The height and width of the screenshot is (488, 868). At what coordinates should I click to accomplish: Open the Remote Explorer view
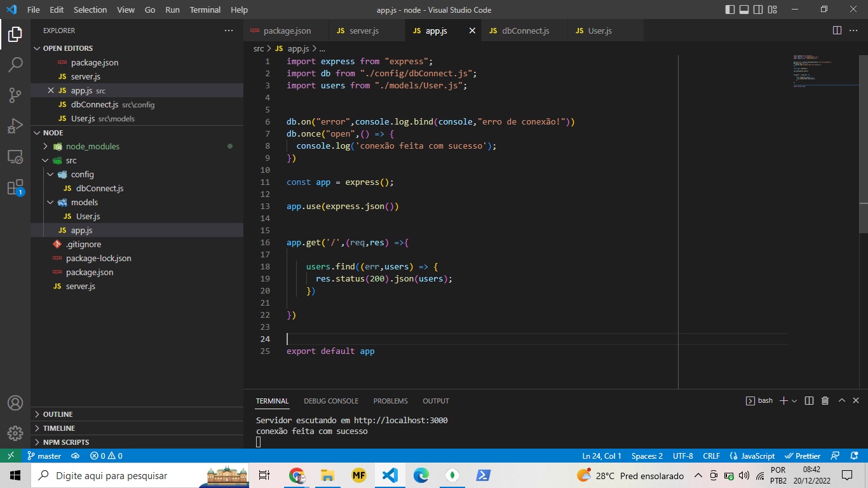click(15, 156)
